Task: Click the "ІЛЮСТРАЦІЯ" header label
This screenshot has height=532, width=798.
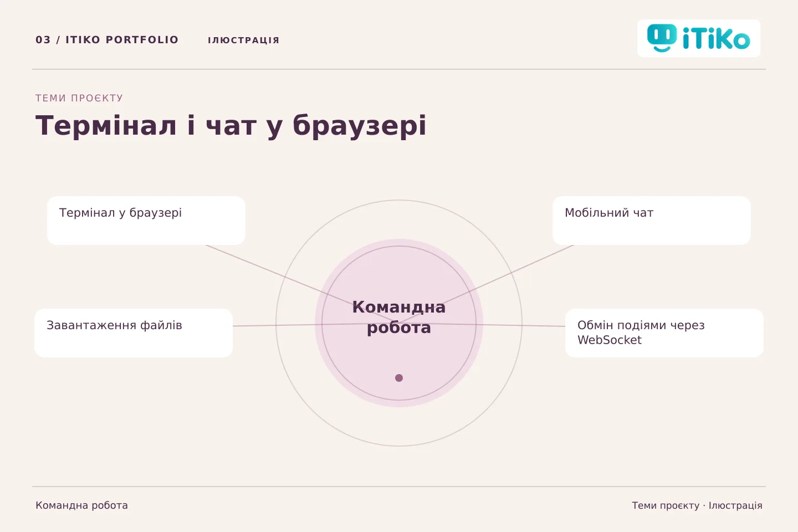Action: point(244,40)
